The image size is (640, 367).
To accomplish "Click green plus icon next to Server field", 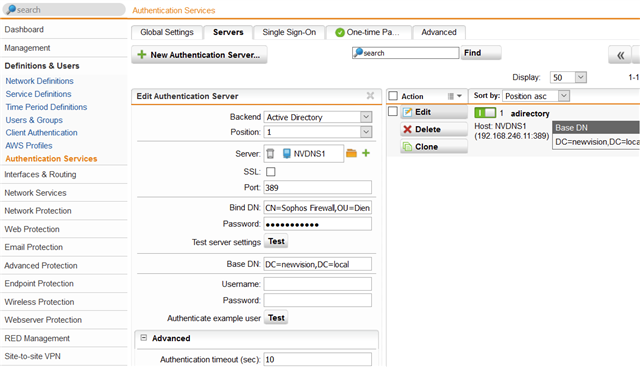I will coord(366,153).
